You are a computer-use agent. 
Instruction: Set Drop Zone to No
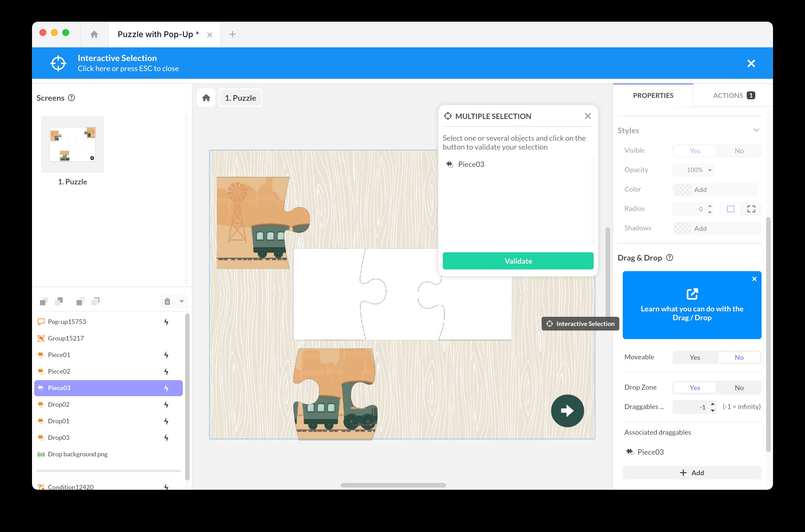pos(739,388)
